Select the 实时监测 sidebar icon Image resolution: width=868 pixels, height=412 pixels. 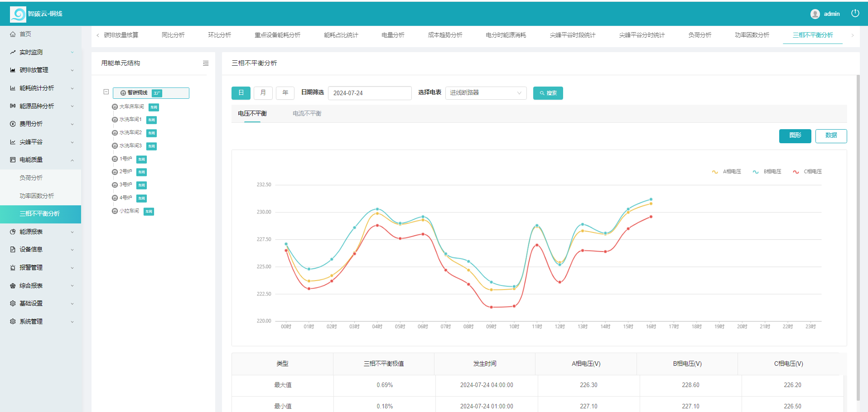coord(13,52)
